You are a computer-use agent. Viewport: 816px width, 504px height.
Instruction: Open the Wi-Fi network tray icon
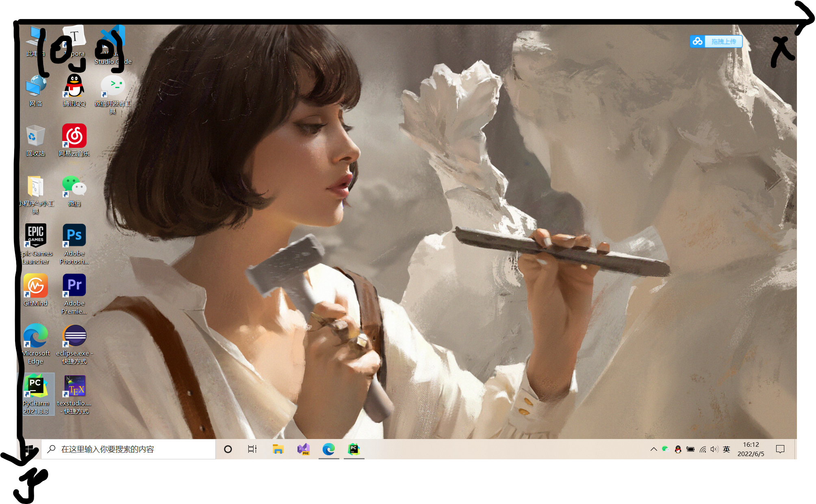coord(703,449)
